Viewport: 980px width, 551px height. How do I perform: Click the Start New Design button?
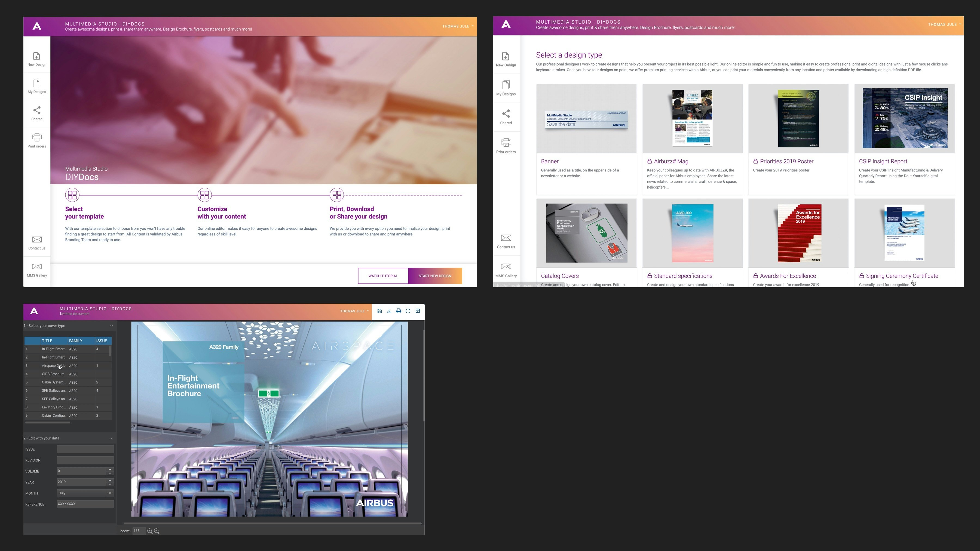pos(435,276)
